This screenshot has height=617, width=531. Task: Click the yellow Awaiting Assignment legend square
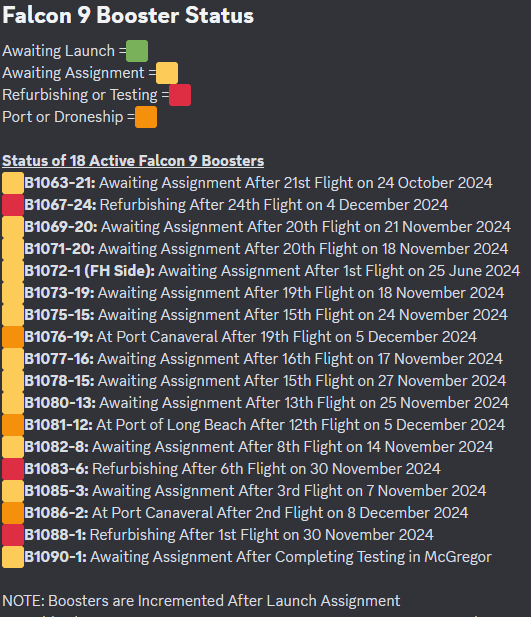[167, 73]
